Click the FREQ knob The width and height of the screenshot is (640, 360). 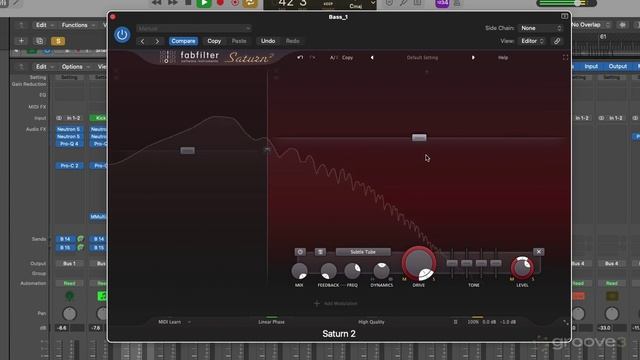click(352, 271)
